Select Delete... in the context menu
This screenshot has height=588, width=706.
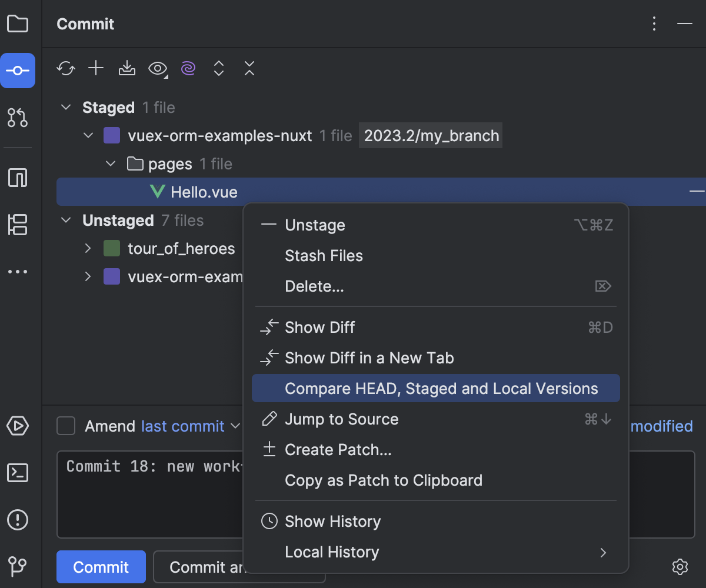(435, 286)
